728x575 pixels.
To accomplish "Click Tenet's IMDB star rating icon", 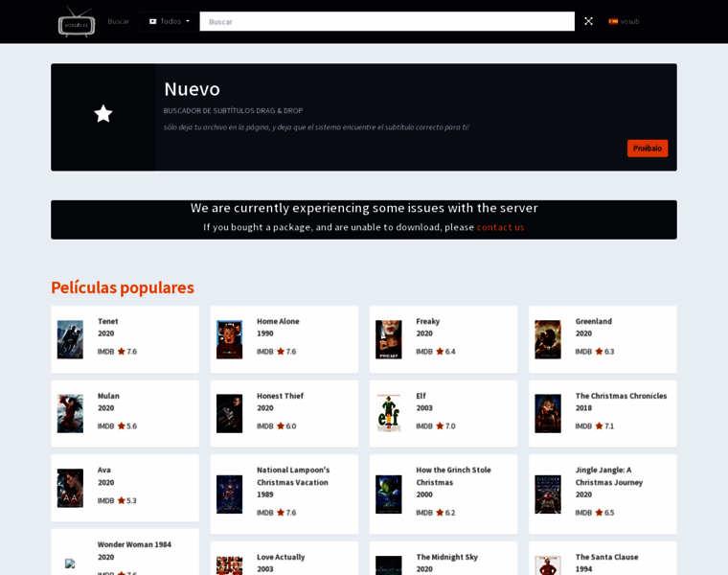I will click(x=122, y=351).
